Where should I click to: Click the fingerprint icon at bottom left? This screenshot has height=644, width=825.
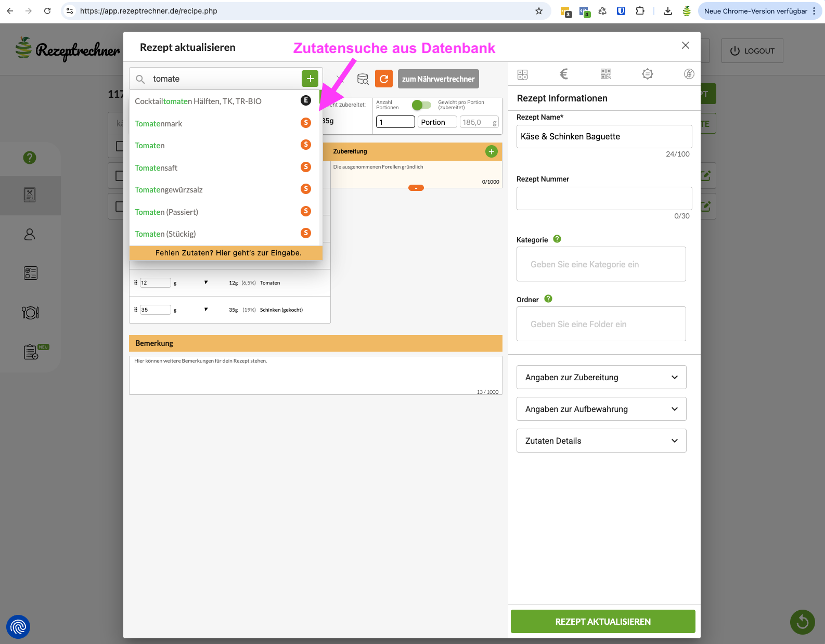pos(18,627)
